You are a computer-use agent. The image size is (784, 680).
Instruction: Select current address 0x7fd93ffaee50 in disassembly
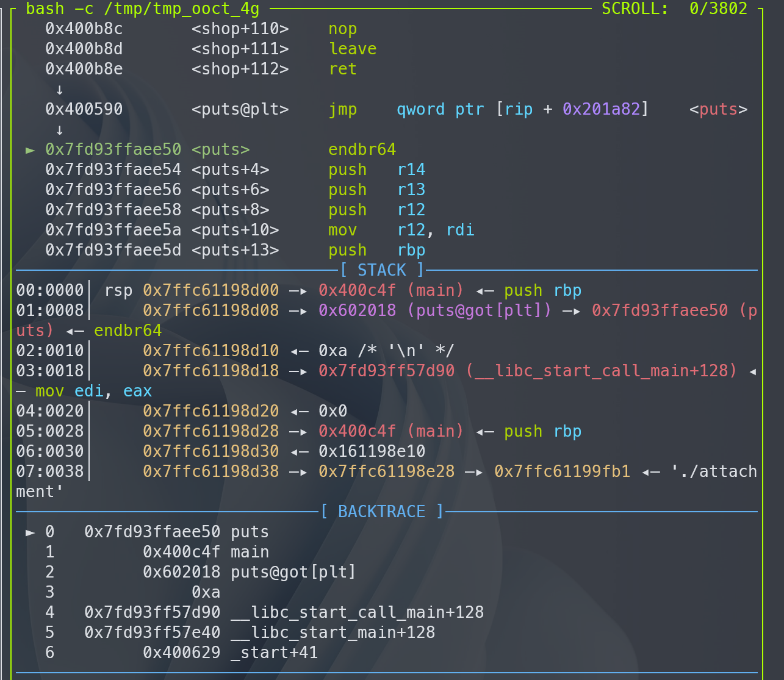click(113, 149)
